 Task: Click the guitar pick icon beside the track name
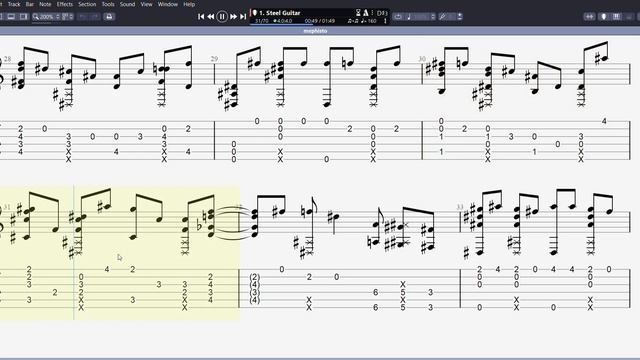(x=255, y=13)
